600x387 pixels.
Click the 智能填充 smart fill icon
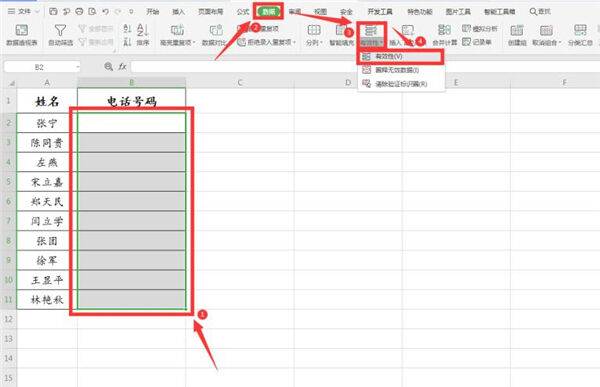point(340,30)
